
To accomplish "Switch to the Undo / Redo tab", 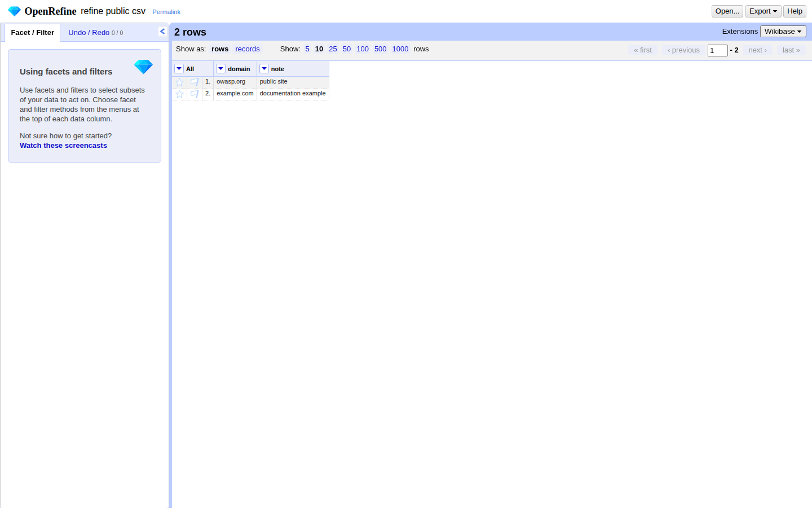I will coord(95,33).
